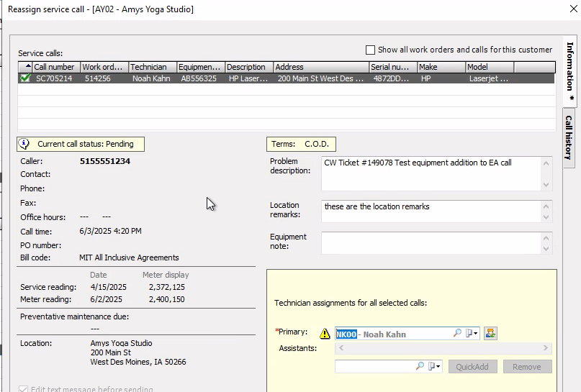Click the Make column header
The height and width of the screenshot is (392, 581).
pos(441,67)
